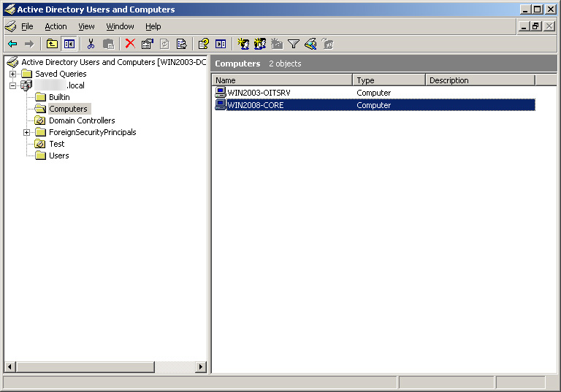This screenshot has height=392, width=561.
Task: Click the new organizational unit icon
Action: 277,44
